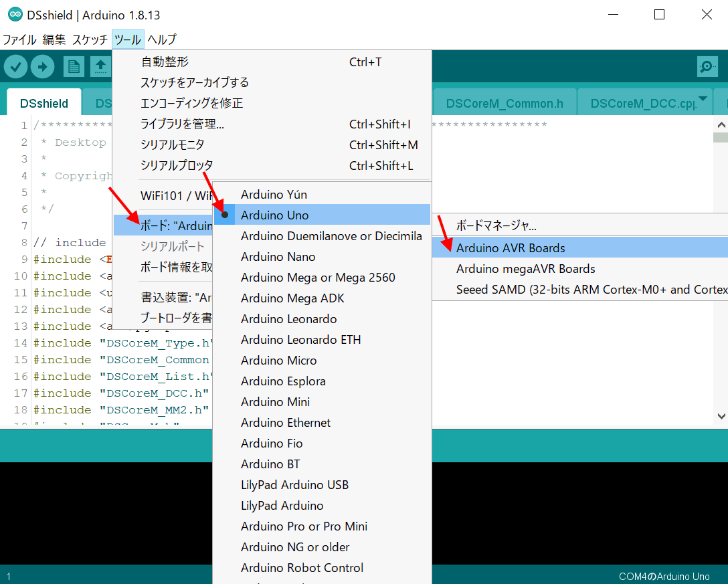
Task: Click the New sketch icon
Action: coord(74,67)
